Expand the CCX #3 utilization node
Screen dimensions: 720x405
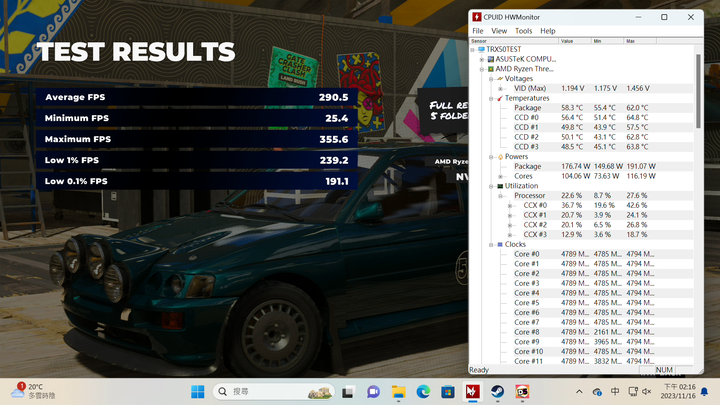pos(510,235)
